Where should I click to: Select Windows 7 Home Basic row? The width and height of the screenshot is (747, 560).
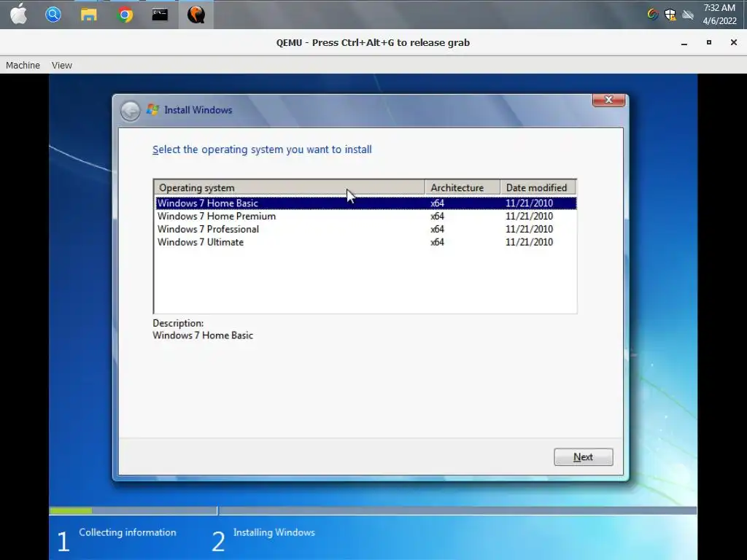tap(366, 203)
